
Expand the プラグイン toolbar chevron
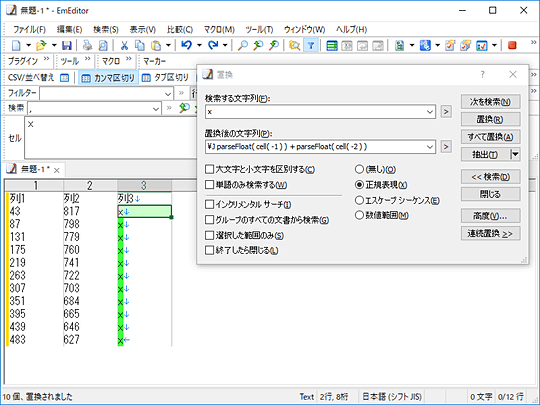click(47, 59)
